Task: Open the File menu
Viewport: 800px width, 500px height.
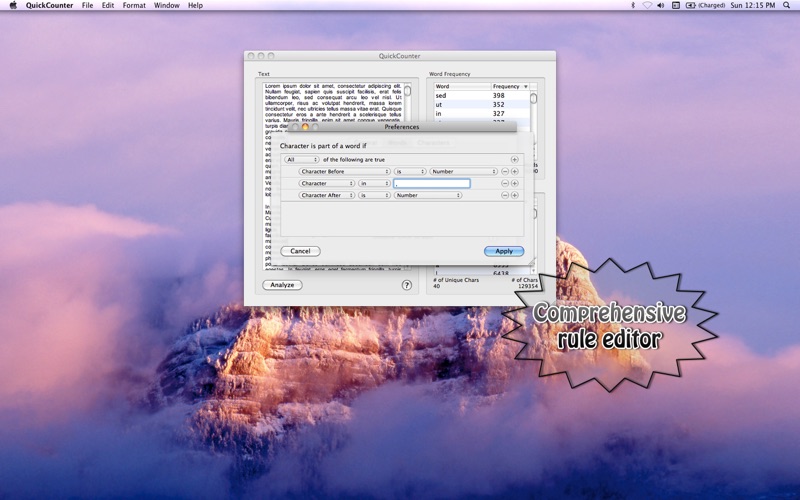Action: click(x=87, y=5)
